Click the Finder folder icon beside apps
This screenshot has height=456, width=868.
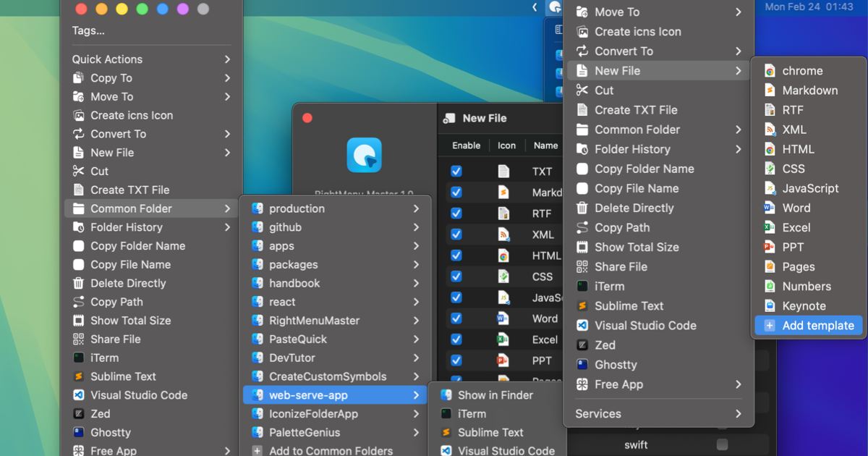coord(257,246)
